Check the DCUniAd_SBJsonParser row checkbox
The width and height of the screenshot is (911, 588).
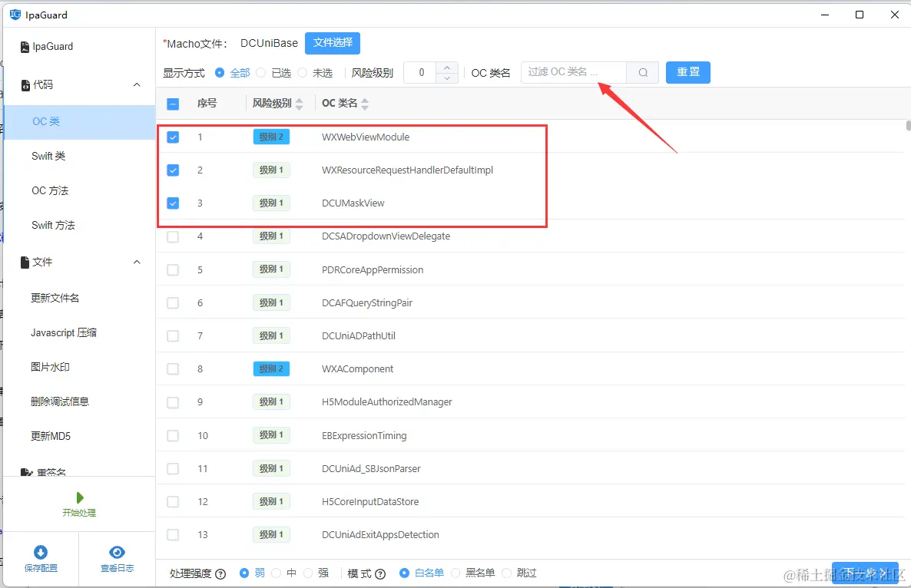(173, 468)
